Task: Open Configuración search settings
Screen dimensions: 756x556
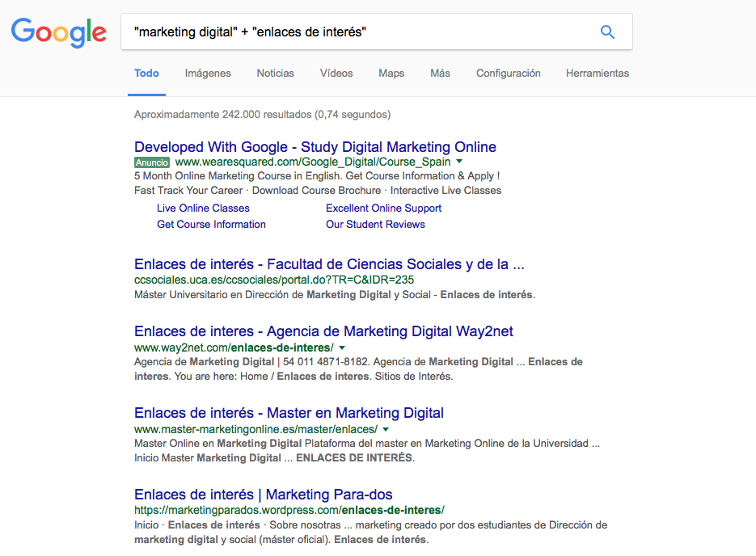Action: pos(508,73)
